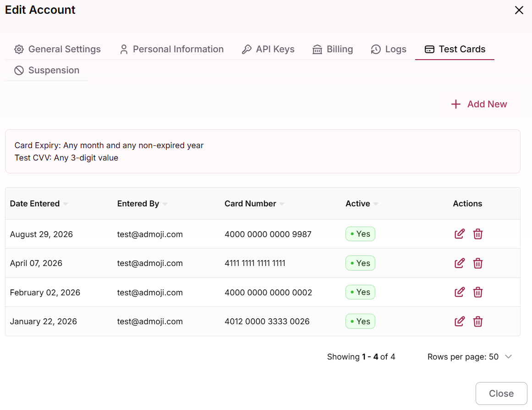Edit the 4111 1111 1111 1111 card
The image size is (532, 410).
(x=460, y=263)
